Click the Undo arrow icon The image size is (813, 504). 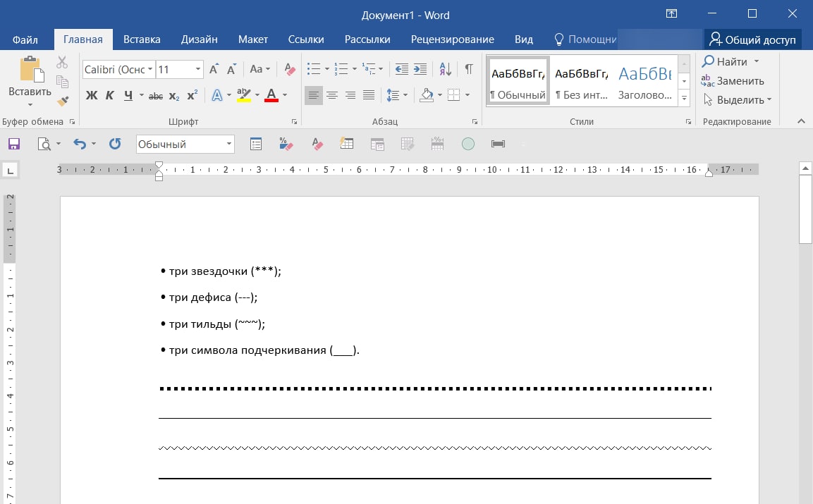point(79,144)
